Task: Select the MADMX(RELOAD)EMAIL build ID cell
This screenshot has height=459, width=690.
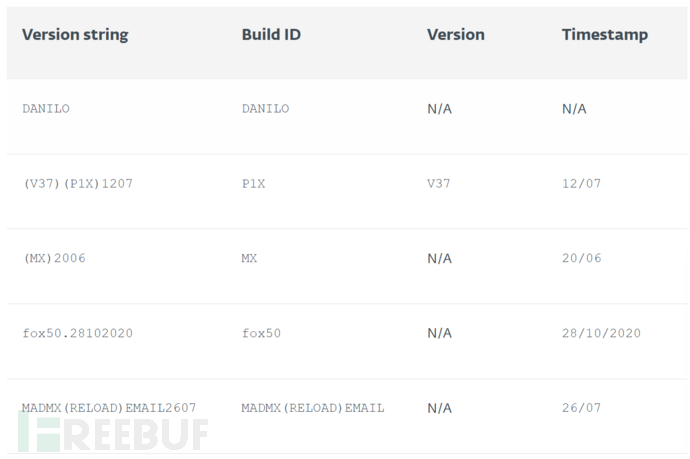Action: click(313, 408)
